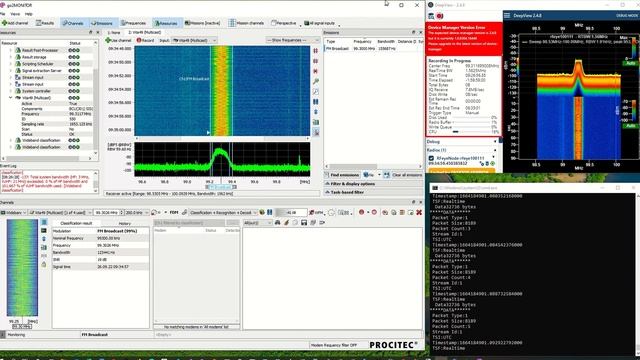The width and height of the screenshot is (640, 360).
Task: Click the brush clear icon in decoder toolbar
Action: click(x=286, y=222)
